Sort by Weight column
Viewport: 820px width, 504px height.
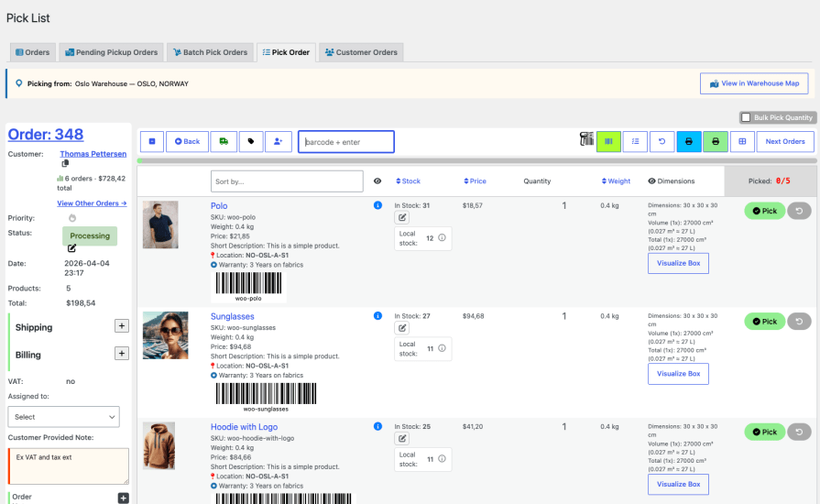pos(616,181)
